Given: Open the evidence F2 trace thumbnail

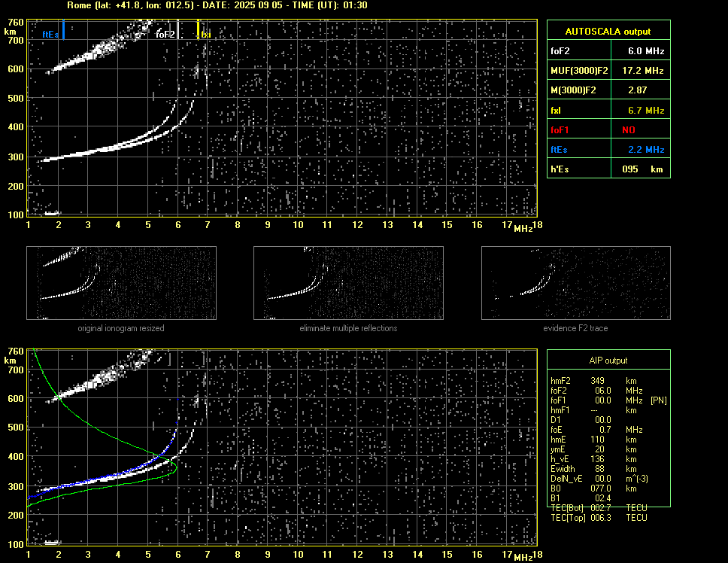Looking at the screenshot, I should [x=576, y=283].
